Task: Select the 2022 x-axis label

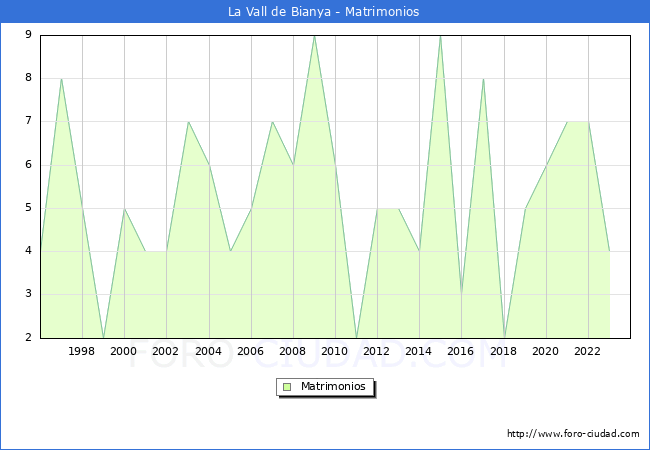Action: coord(587,351)
